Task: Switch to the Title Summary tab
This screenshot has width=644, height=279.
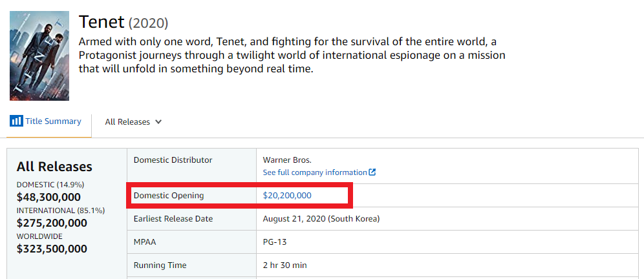Action: point(53,121)
